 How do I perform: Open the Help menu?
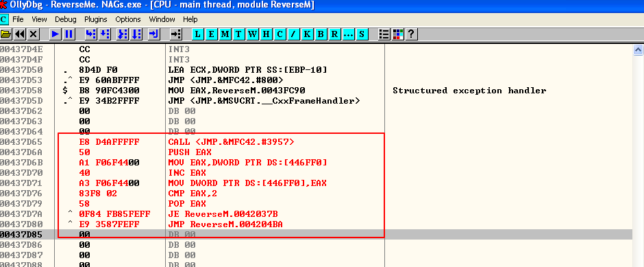click(190, 19)
